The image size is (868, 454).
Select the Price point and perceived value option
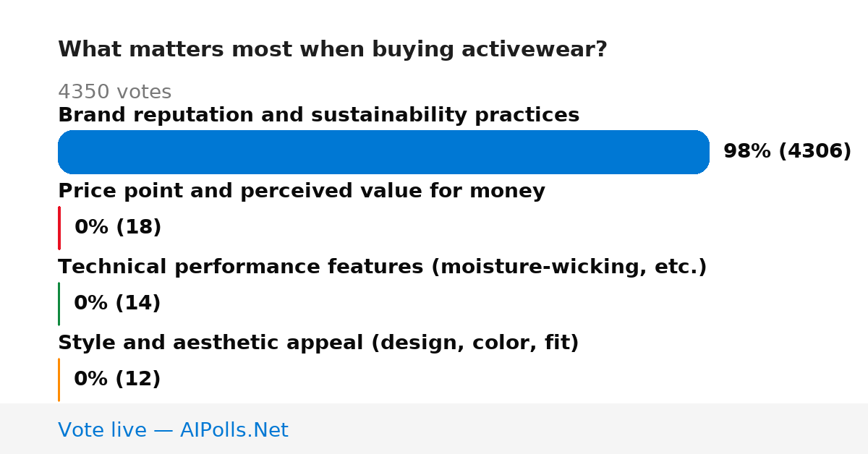[302, 192]
